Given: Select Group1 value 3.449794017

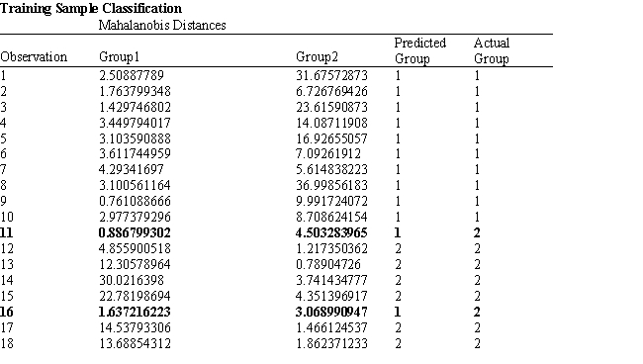Looking at the screenshot, I should [x=135, y=123].
